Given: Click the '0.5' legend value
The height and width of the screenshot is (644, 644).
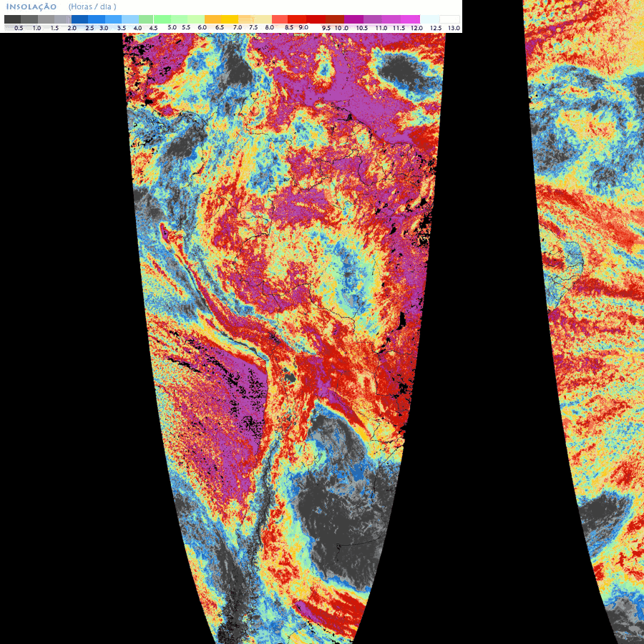Looking at the screenshot, I should point(19,28).
